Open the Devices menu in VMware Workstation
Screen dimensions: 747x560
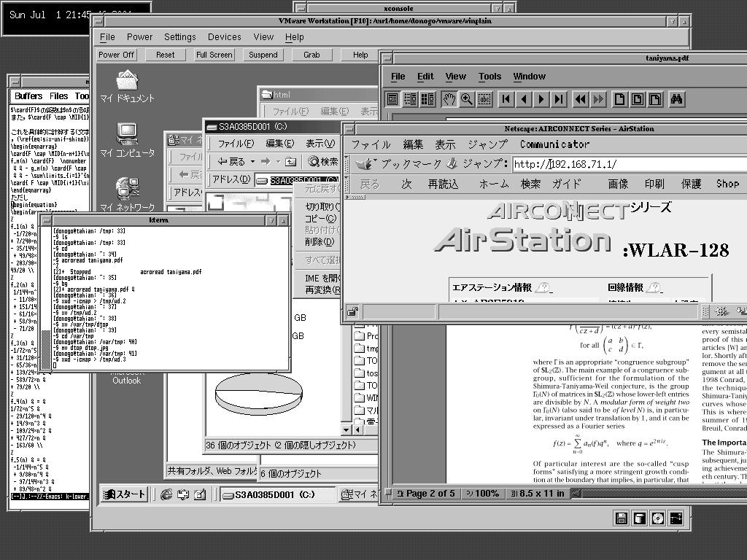(x=224, y=37)
